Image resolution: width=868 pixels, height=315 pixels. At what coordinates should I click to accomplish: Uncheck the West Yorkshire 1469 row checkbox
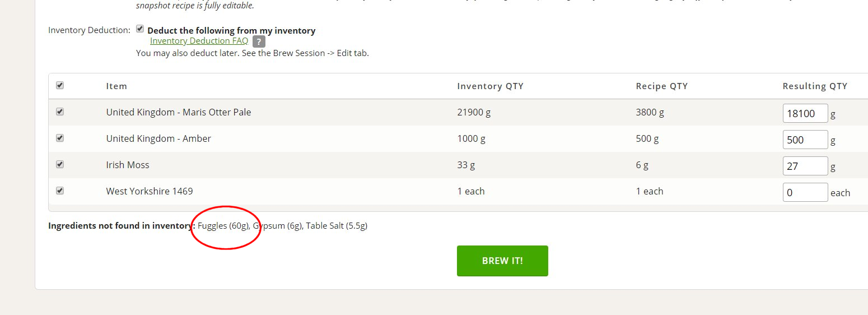click(x=60, y=191)
